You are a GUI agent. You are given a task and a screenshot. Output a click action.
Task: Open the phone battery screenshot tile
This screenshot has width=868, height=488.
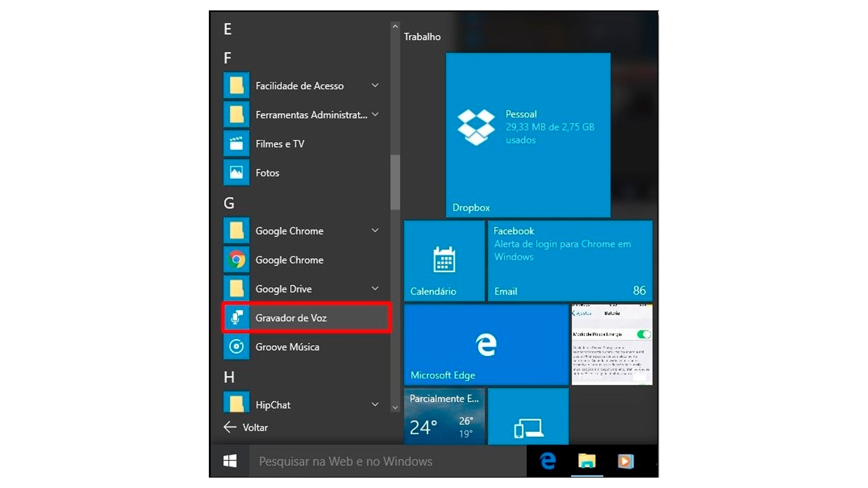pyautogui.click(x=612, y=345)
